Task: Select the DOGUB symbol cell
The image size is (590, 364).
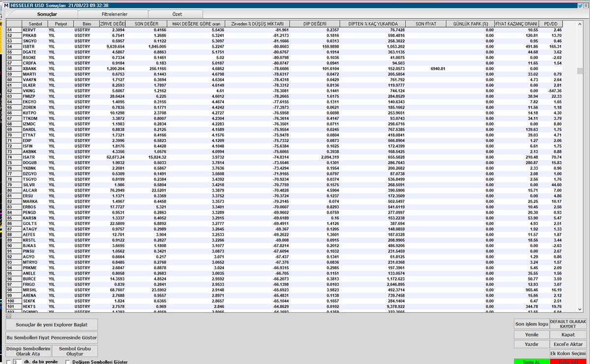Action: point(35,163)
